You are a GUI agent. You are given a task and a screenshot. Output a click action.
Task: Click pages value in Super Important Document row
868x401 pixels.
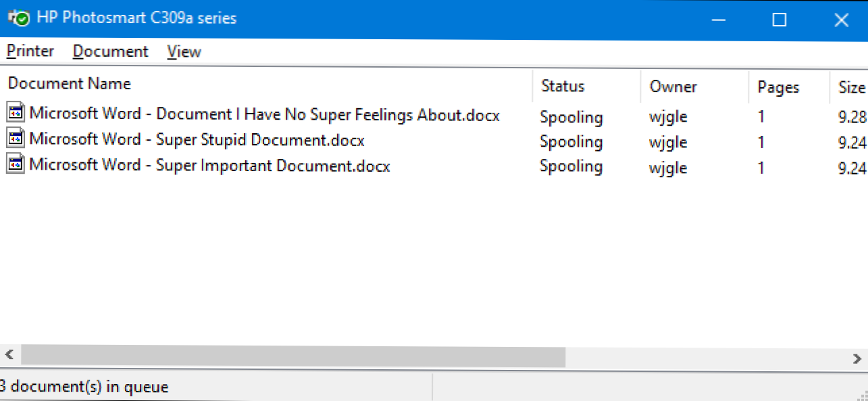tap(761, 167)
